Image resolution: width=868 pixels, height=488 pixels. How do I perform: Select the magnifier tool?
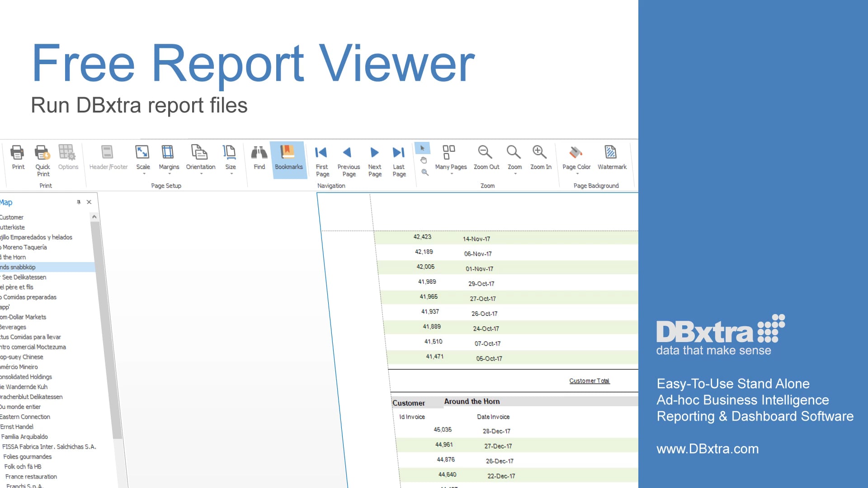pyautogui.click(x=425, y=172)
